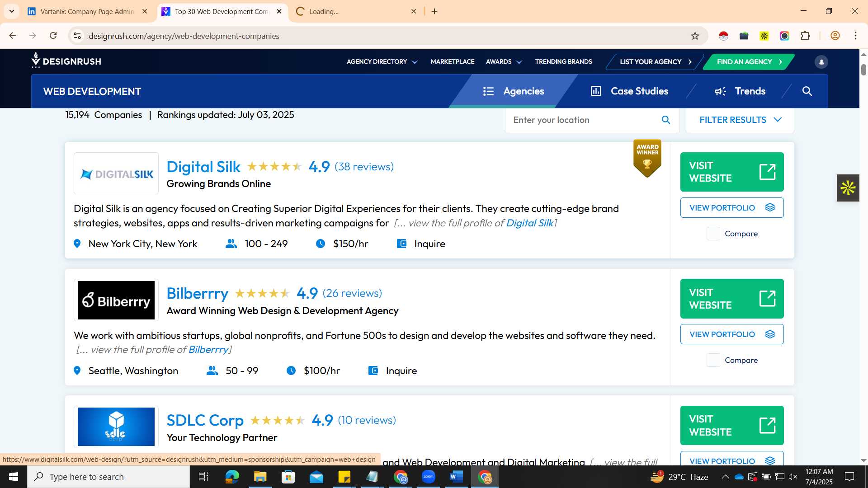This screenshot has width=868, height=488.
Task: Click the yellow asterisk extension in toolbar
Action: 764,36
